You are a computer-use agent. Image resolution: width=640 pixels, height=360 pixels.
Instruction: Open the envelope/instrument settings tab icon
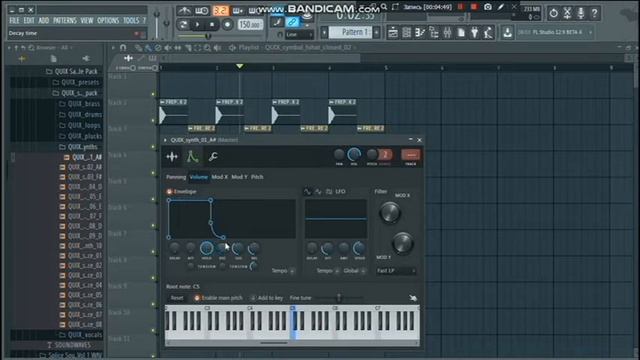[192, 156]
